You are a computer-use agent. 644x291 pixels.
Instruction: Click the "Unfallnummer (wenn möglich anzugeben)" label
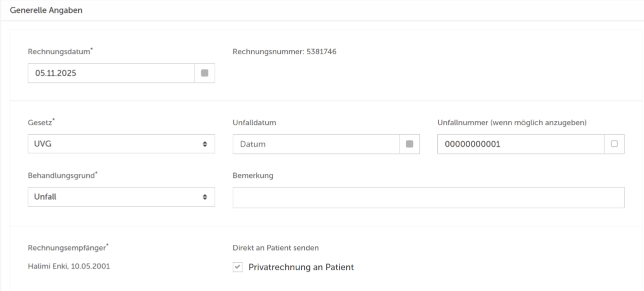coord(511,123)
